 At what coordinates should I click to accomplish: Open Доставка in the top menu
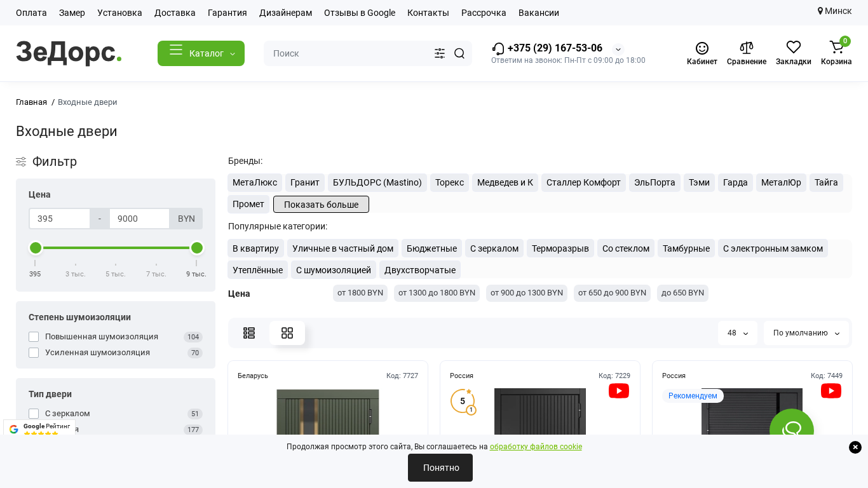[175, 13]
